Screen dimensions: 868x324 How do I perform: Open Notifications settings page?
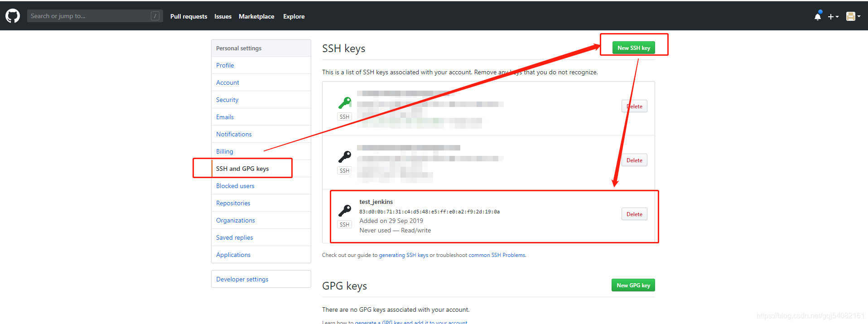pos(261,134)
